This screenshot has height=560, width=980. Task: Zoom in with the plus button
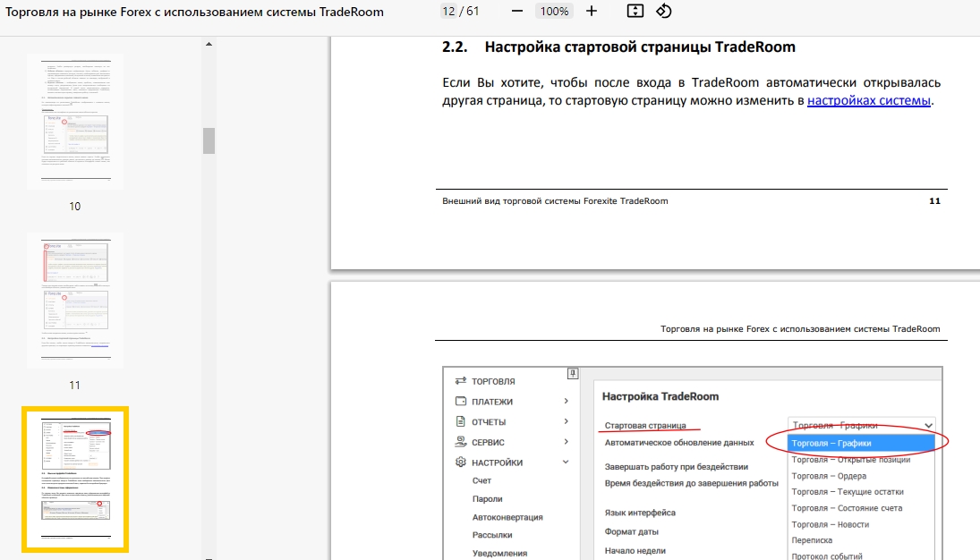[x=592, y=12]
